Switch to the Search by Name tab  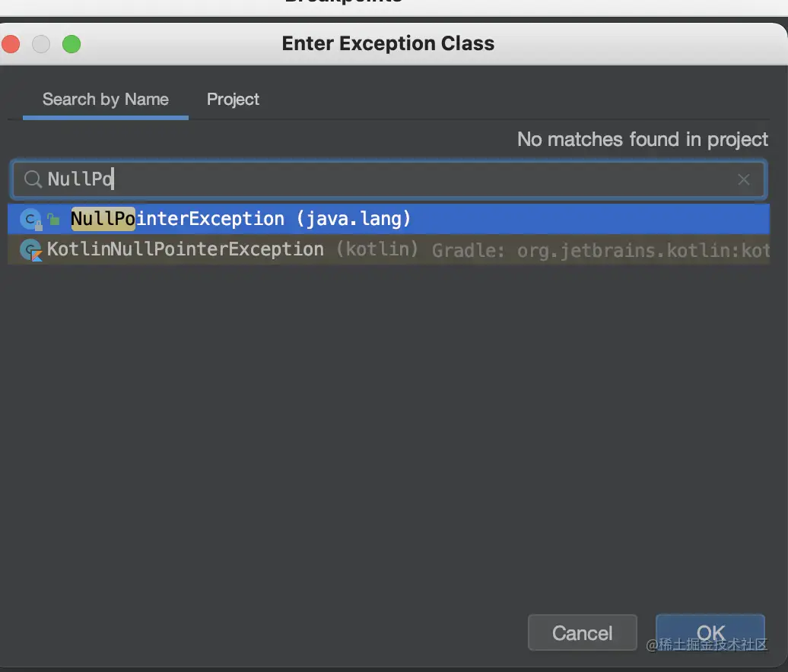point(105,100)
